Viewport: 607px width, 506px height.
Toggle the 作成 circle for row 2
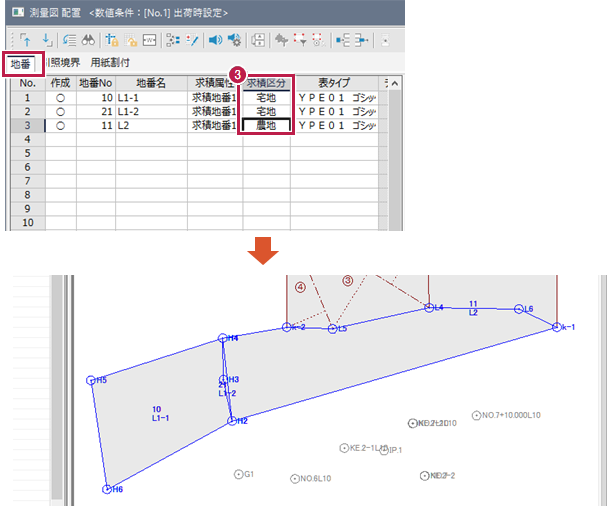click(60, 112)
